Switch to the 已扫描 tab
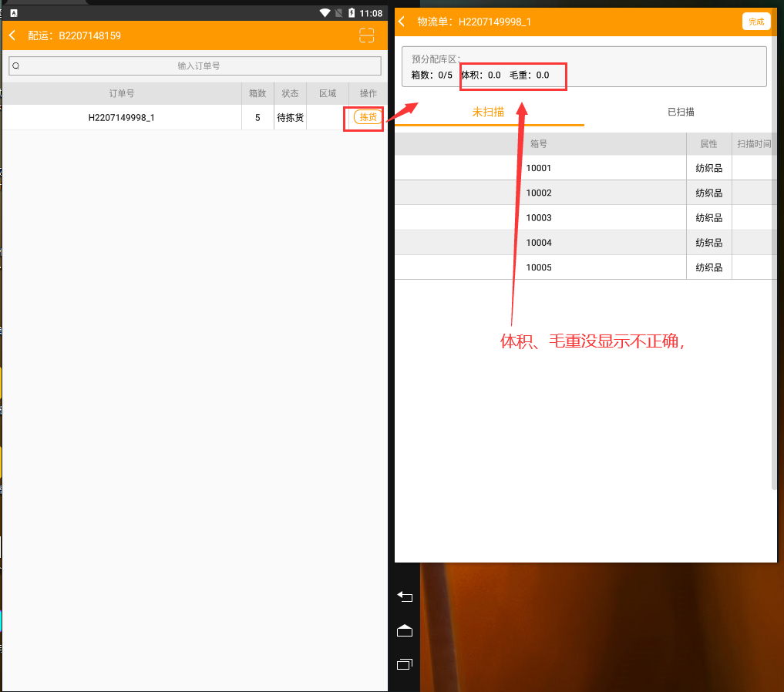Image resolution: width=784 pixels, height=692 pixels. (681, 112)
